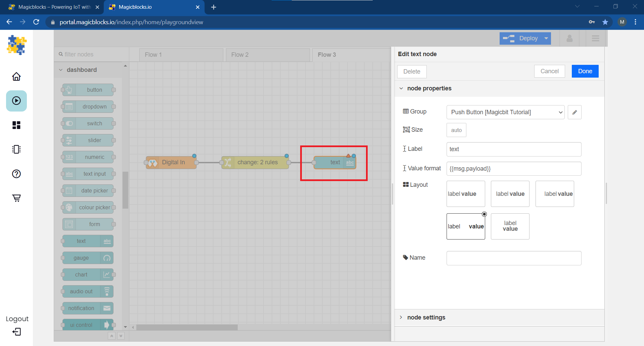The height and width of the screenshot is (346, 644).
Task: Select the colour picker node in the palette
Action: pyautogui.click(x=88, y=207)
